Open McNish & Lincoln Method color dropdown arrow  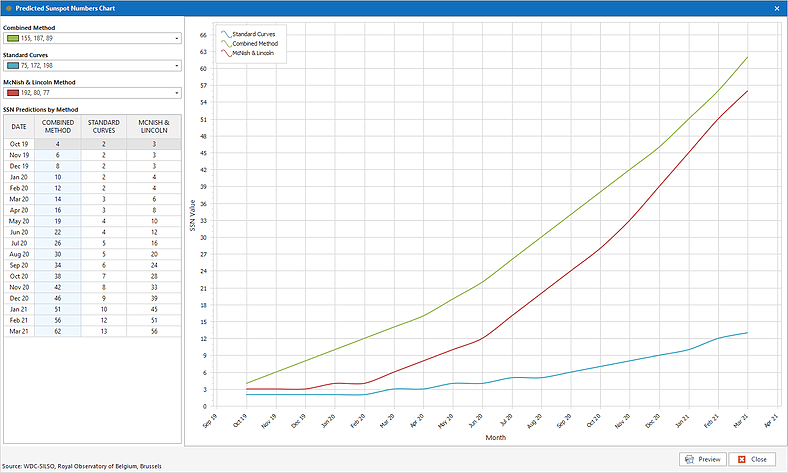[176, 93]
